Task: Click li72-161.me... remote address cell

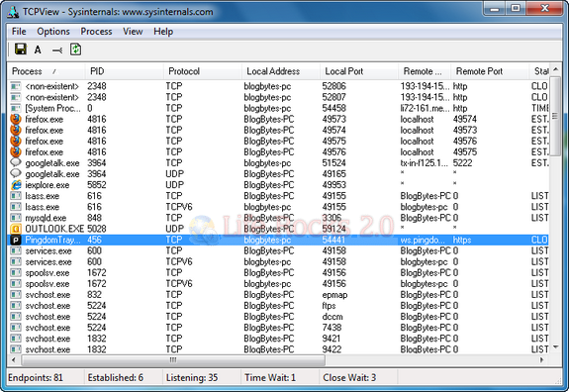Action: pos(425,108)
